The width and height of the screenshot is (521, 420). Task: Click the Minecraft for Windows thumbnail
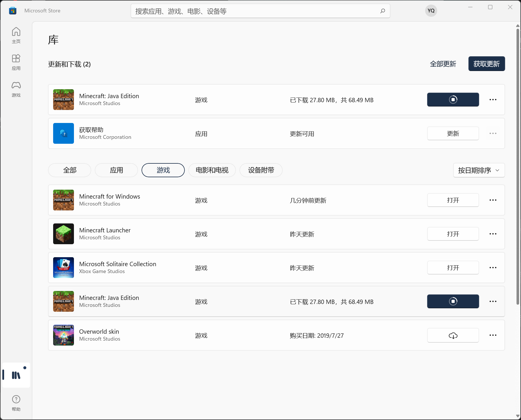64,200
